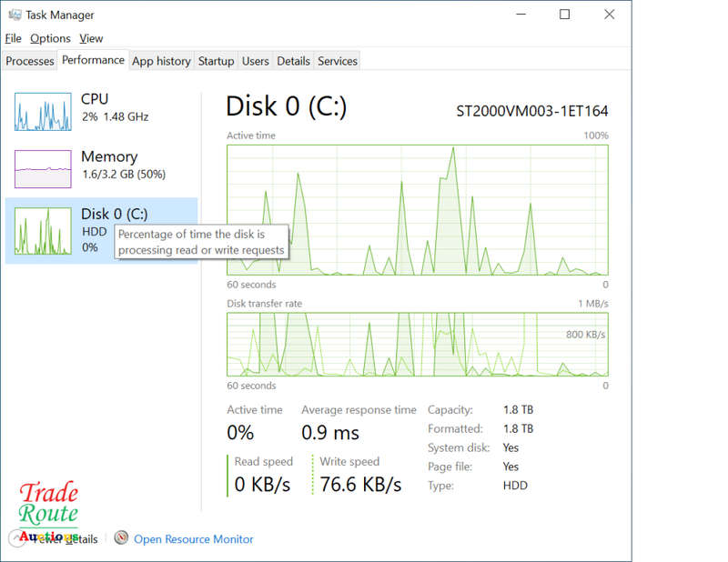Select the Disk 0 mini graph

coord(43,231)
